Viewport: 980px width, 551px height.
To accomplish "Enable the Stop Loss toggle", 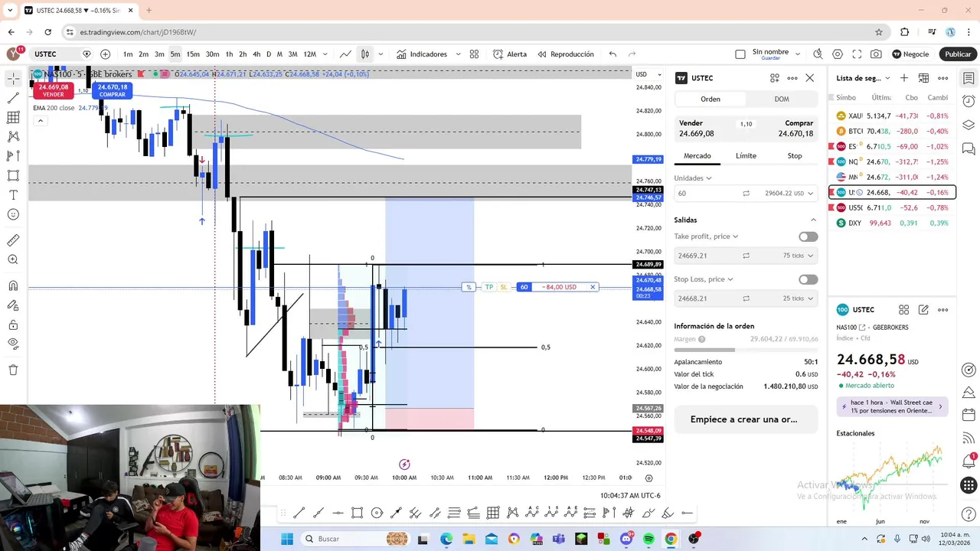I will point(808,280).
